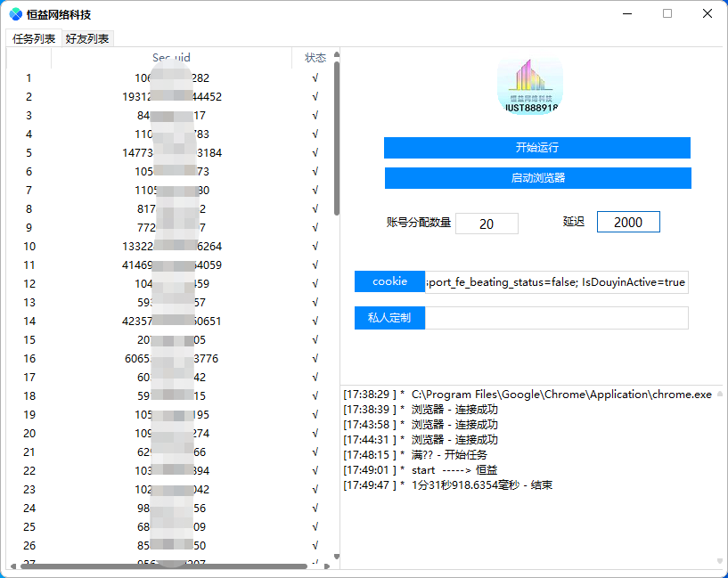This screenshot has height=578, width=728.
Task: Click the 开始运行 button
Action: coord(537,148)
